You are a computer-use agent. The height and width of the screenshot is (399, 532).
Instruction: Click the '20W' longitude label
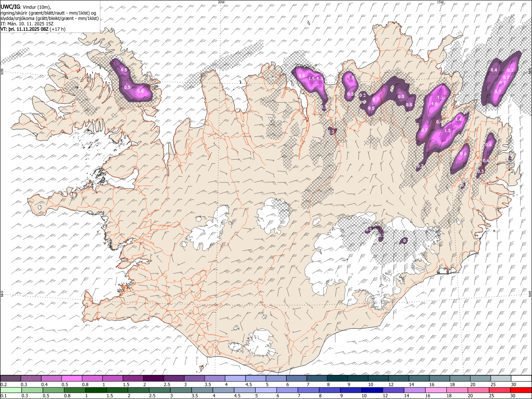[x=221, y=2]
